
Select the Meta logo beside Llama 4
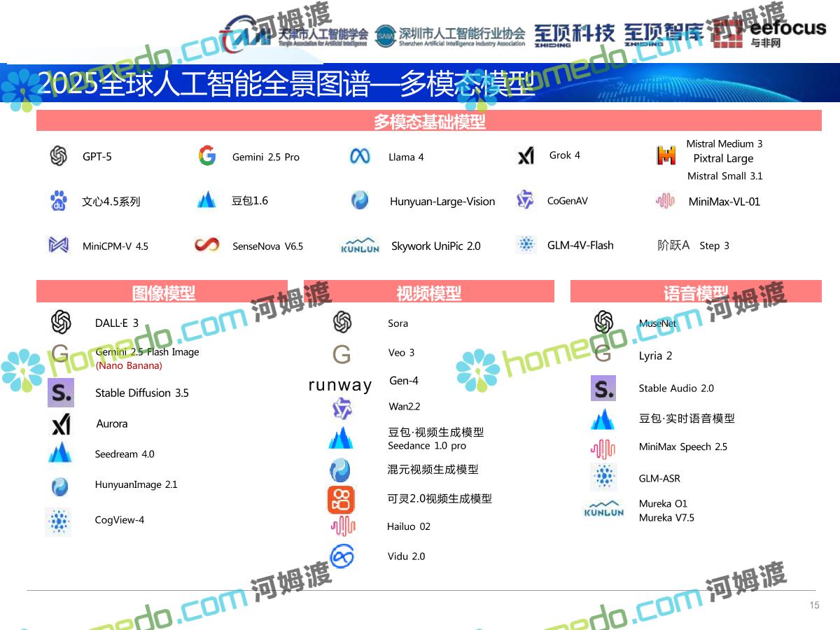click(360, 157)
